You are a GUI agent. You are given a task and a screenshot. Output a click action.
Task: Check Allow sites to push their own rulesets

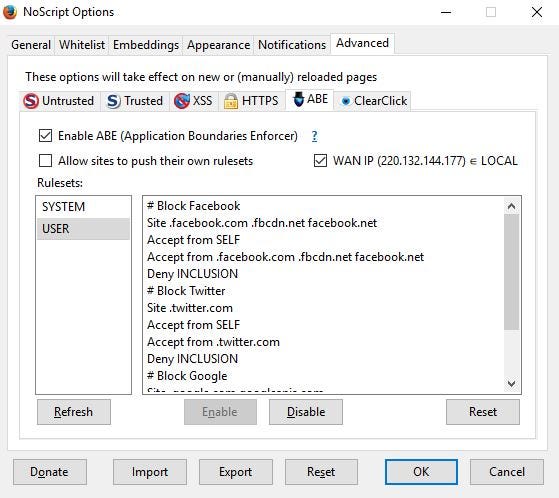point(45,161)
